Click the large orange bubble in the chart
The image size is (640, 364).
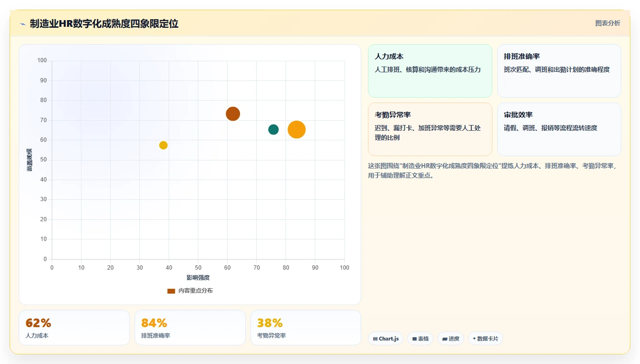tap(297, 129)
